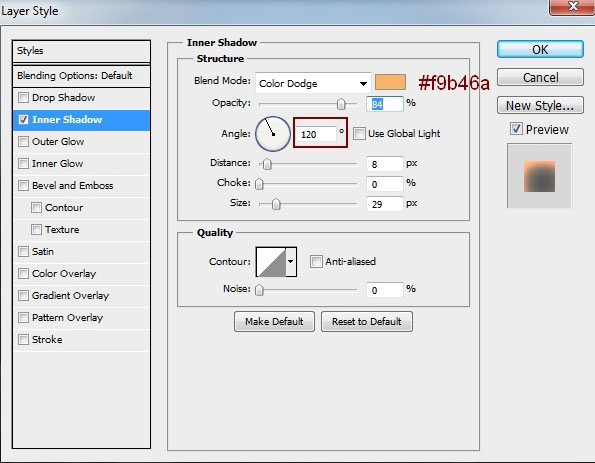Click the Angle value field showing 120
595x463 pixels.
click(x=316, y=134)
